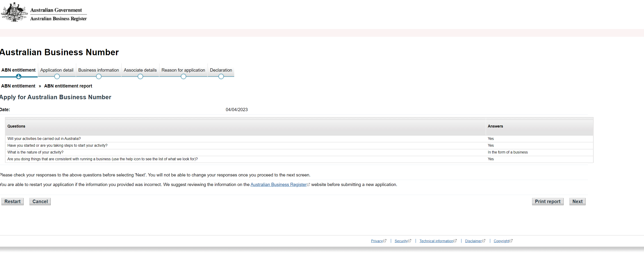Viewport: 644px width, 274px height.
Task: Click the Business information step circle
Action: click(x=99, y=76)
